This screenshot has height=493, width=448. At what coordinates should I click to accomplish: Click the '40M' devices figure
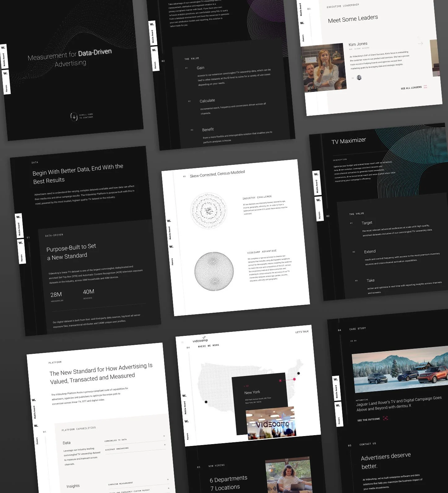[88, 292]
